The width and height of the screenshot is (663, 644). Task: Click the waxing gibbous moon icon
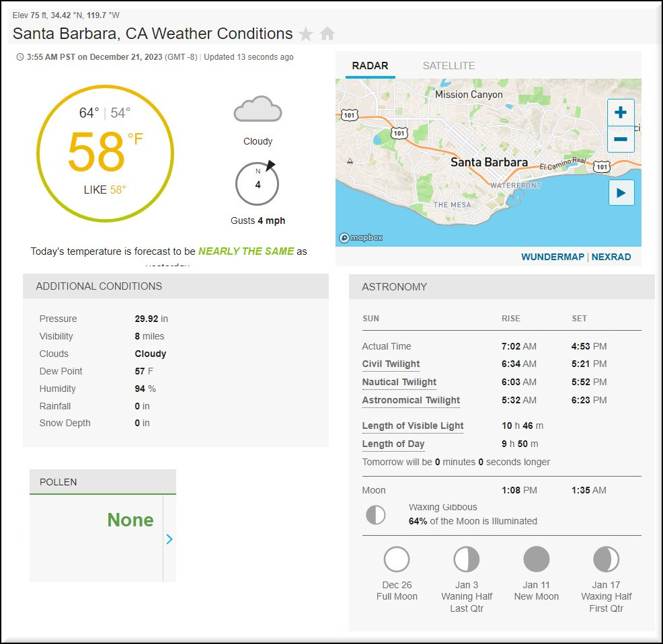coord(375,515)
